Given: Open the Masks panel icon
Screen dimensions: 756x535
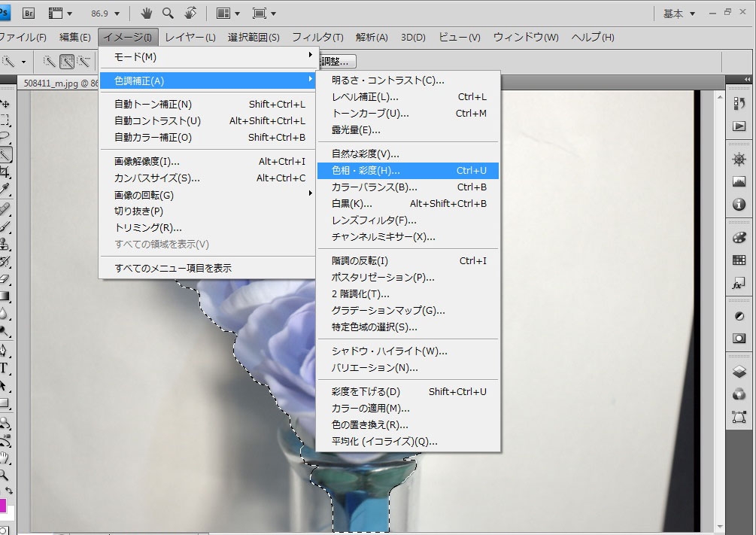Looking at the screenshot, I should coord(739,338).
